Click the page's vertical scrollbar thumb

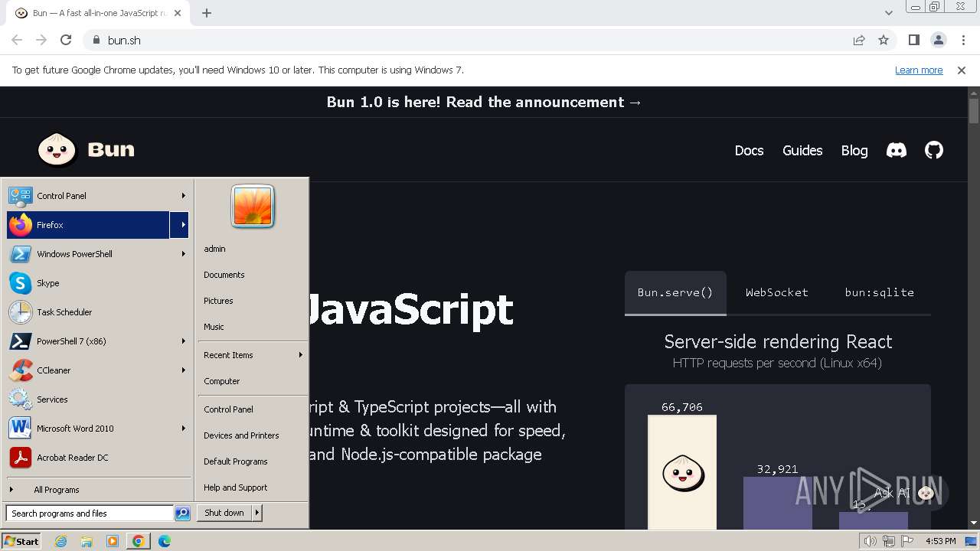974,110
